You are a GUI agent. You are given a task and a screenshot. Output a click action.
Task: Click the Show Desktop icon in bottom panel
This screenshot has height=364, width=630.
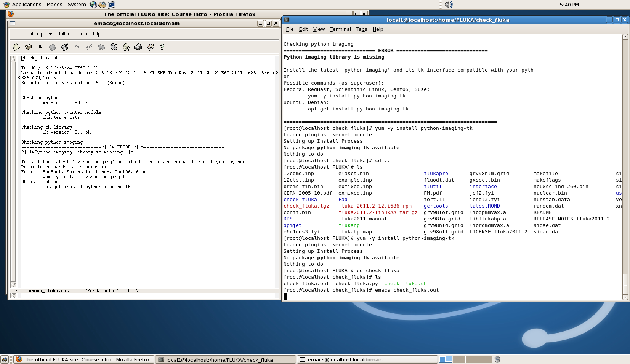(x=5, y=359)
